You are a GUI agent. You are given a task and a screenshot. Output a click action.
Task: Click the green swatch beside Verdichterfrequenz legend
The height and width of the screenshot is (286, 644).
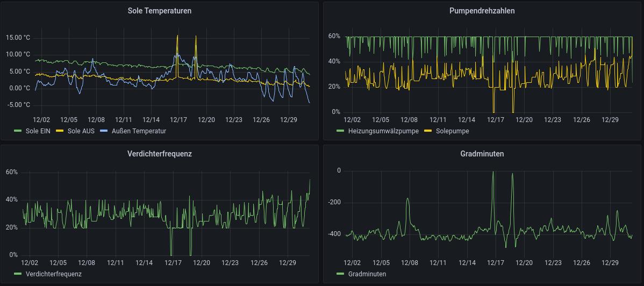click(x=18, y=274)
